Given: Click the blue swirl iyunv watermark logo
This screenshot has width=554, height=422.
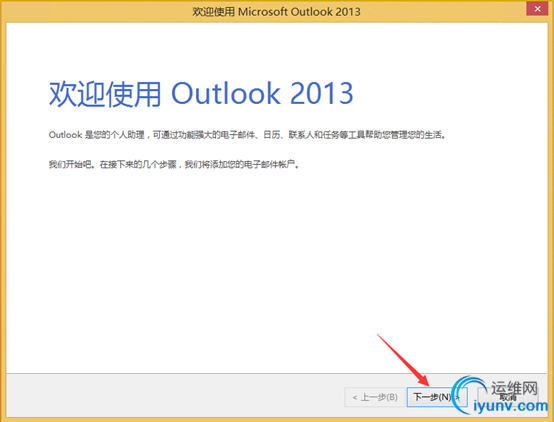Looking at the screenshot, I should 468,394.
